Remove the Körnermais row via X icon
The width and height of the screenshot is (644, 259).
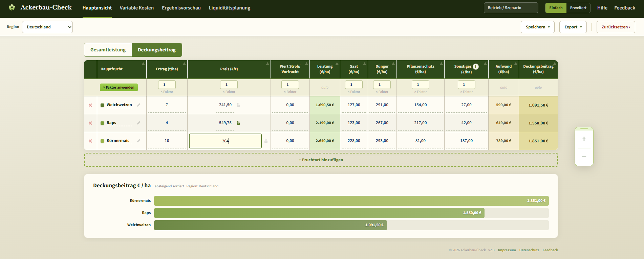point(90,141)
